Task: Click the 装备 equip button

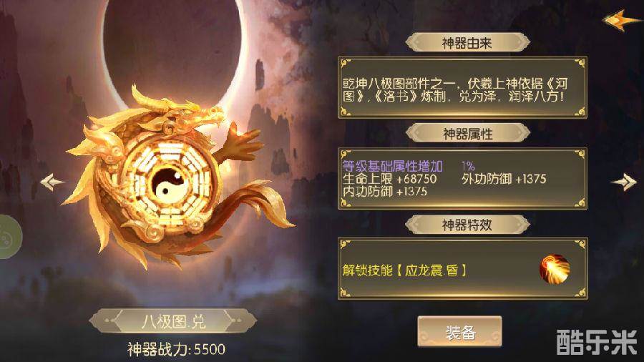Action: click(460, 332)
